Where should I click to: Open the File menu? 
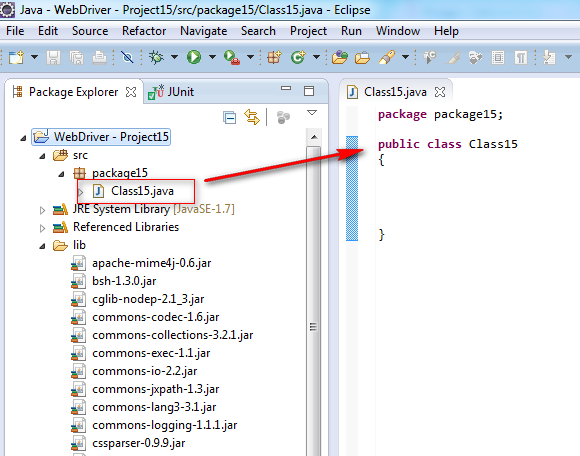pos(15,31)
